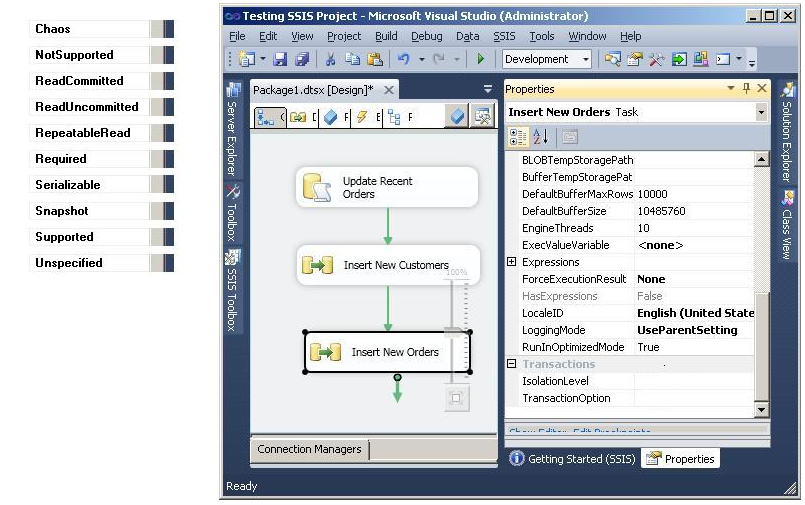Click Properties scrollbar up arrow
The height and width of the screenshot is (505, 805).
761,160
